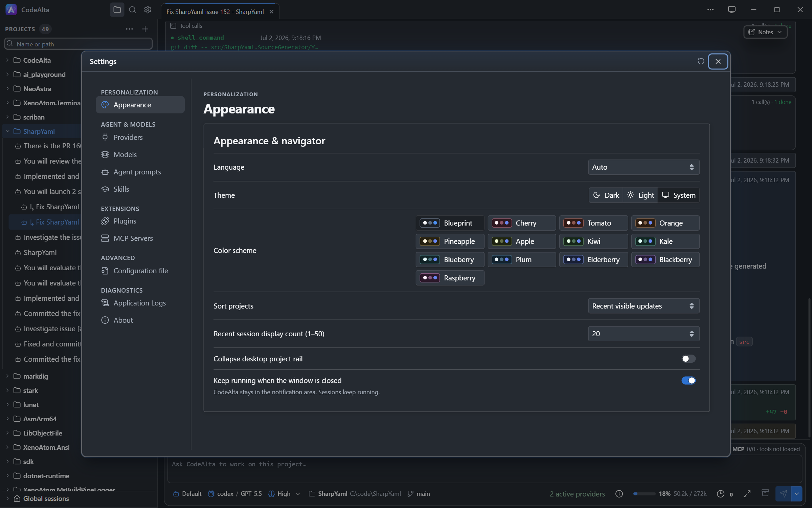812x508 pixels.
Task: Open the High reasoning effort dropdown
Action: coord(284,494)
